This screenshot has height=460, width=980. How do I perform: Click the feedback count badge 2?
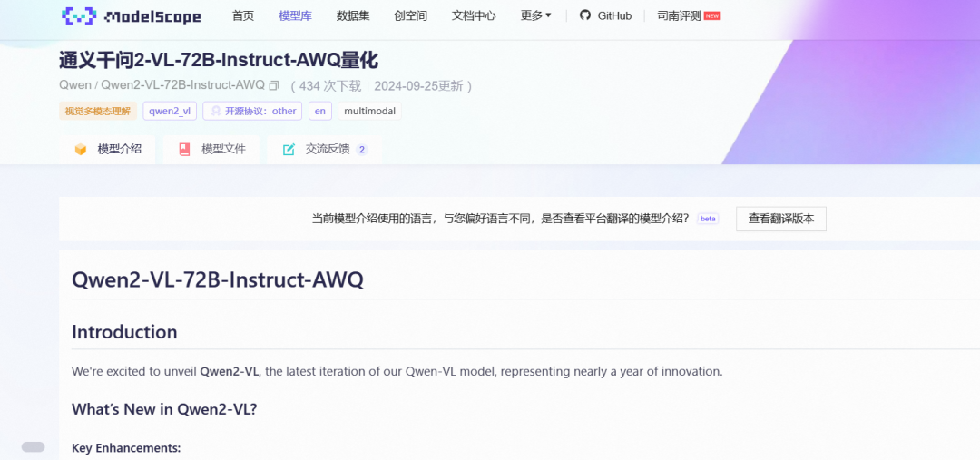pos(362,150)
